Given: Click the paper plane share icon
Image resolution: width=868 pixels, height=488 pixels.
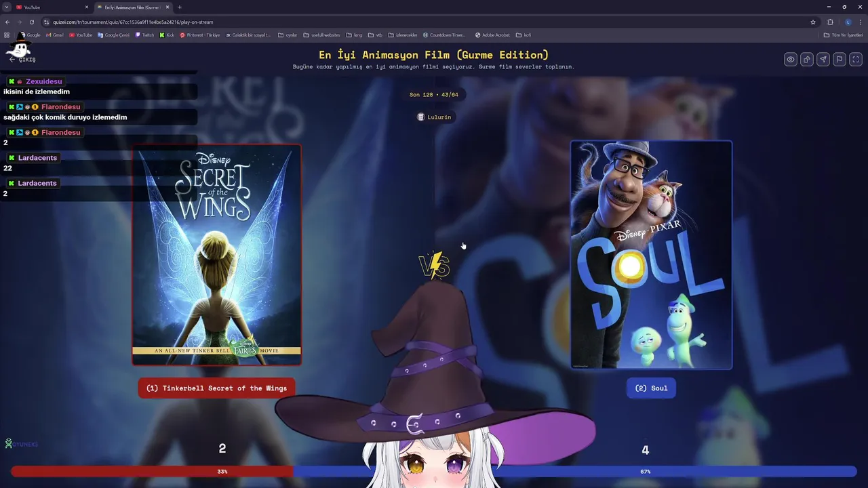Looking at the screenshot, I should click(823, 60).
